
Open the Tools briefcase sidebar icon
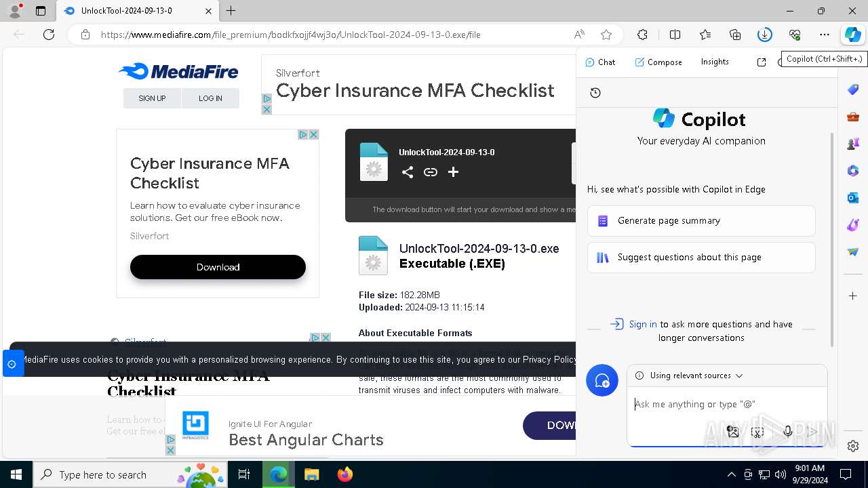(x=853, y=117)
